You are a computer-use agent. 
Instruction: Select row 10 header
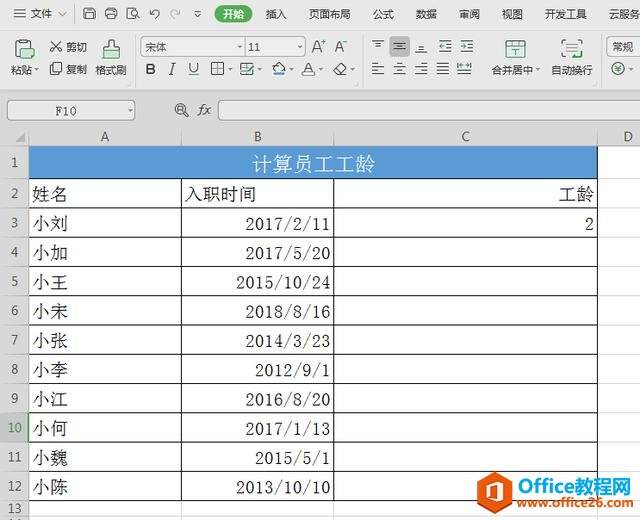14,427
